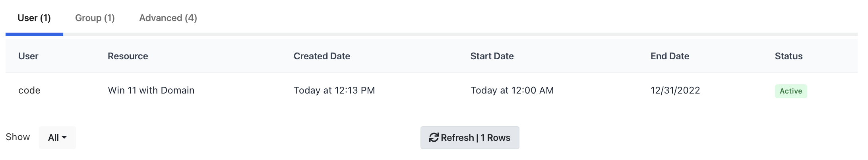Click the Status column header
Screen dimensions: 868x160
tap(789, 56)
